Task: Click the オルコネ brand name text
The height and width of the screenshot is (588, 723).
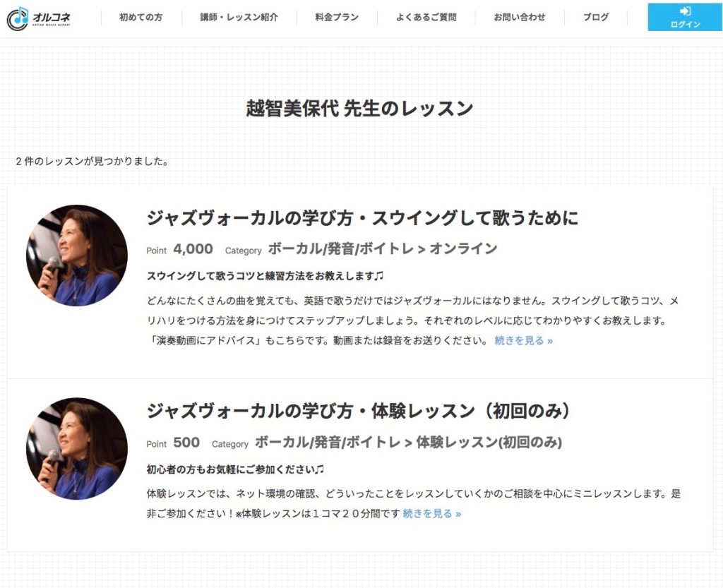Action: 52,18
